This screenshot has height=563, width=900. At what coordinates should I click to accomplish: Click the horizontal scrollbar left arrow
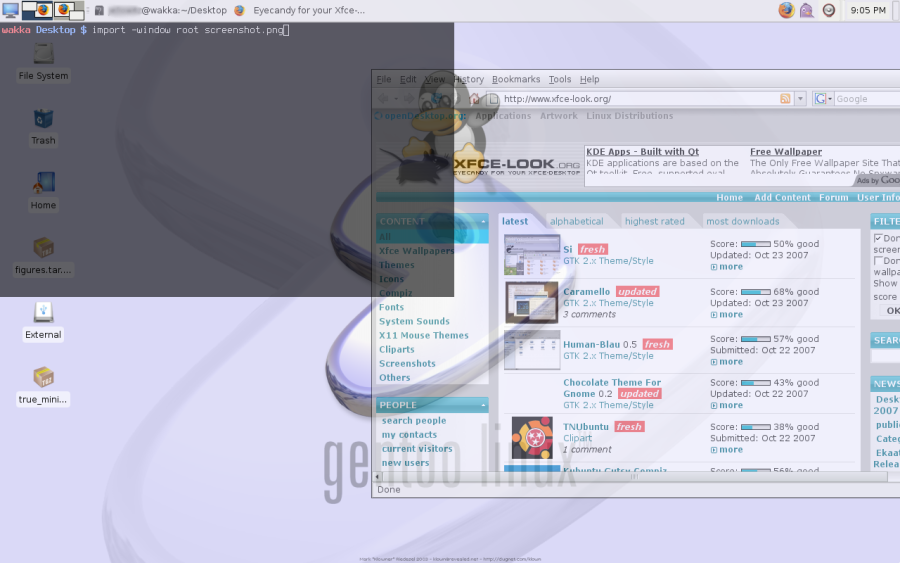click(x=377, y=476)
